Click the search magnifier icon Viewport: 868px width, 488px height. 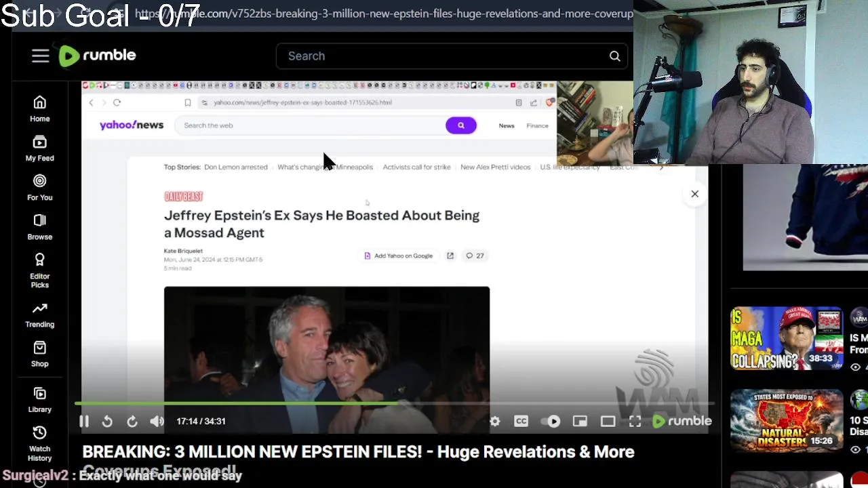[614, 56]
